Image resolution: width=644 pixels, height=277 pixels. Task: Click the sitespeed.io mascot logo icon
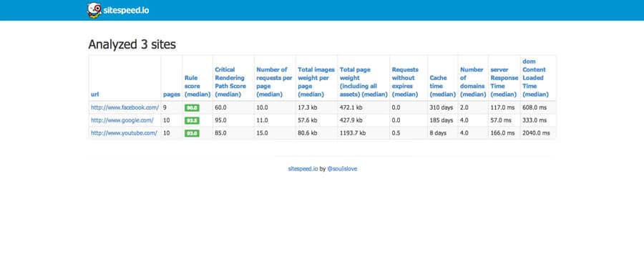pyautogui.click(x=94, y=10)
